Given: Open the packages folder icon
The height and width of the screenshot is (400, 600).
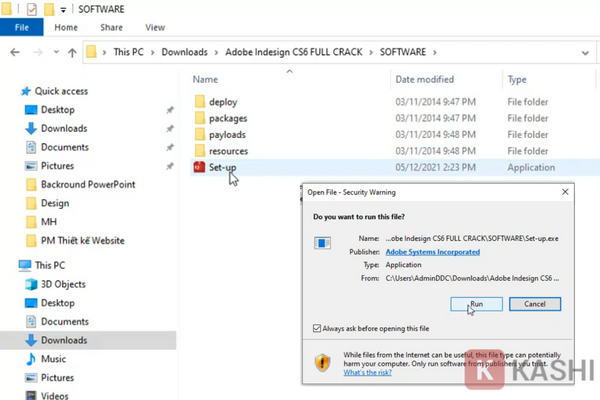Looking at the screenshot, I should (x=200, y=118).
